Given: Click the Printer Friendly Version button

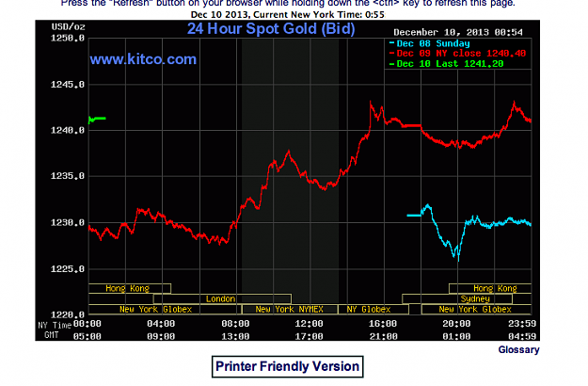Looking at the screenshot, I should [287, 366].
